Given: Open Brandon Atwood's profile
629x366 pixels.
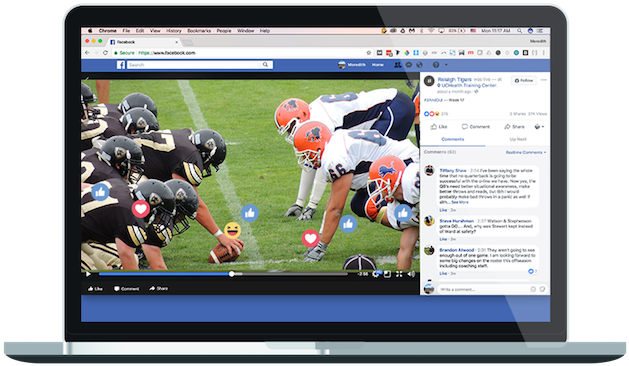Looking at the screenshot, I should [x=457, y=250].
